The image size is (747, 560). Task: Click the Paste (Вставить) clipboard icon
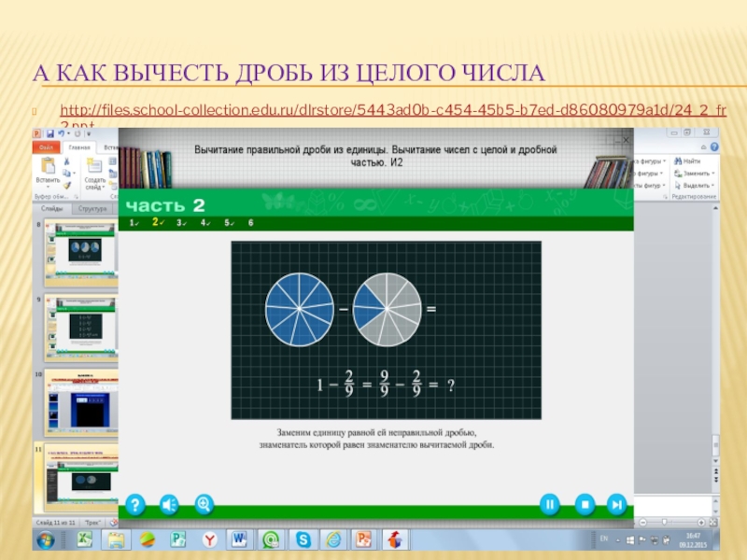pyautogui.click(x=49, y=166)
